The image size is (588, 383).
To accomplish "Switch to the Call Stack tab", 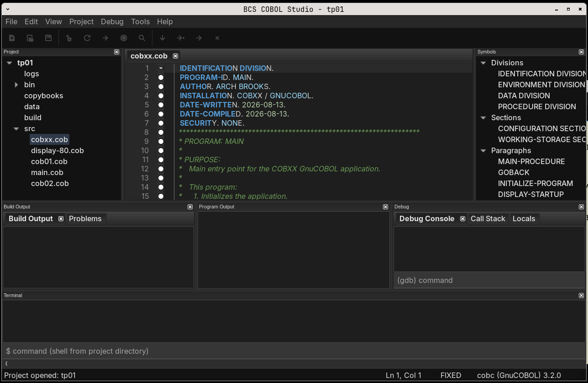I will (488, 219).
